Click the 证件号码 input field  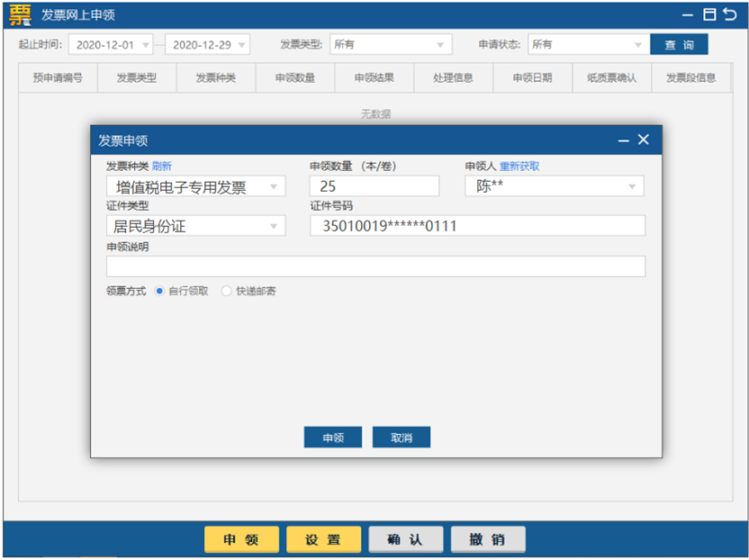[x=478, y=226]
